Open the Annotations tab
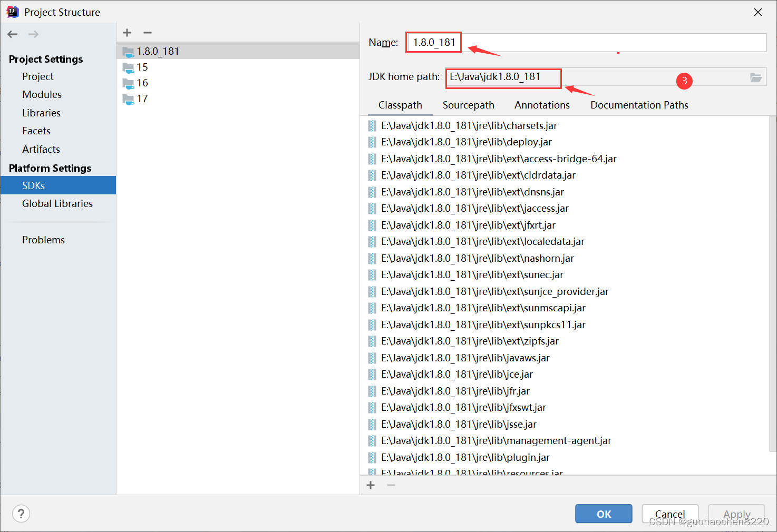The image size is (777, 532). point(541,105)
